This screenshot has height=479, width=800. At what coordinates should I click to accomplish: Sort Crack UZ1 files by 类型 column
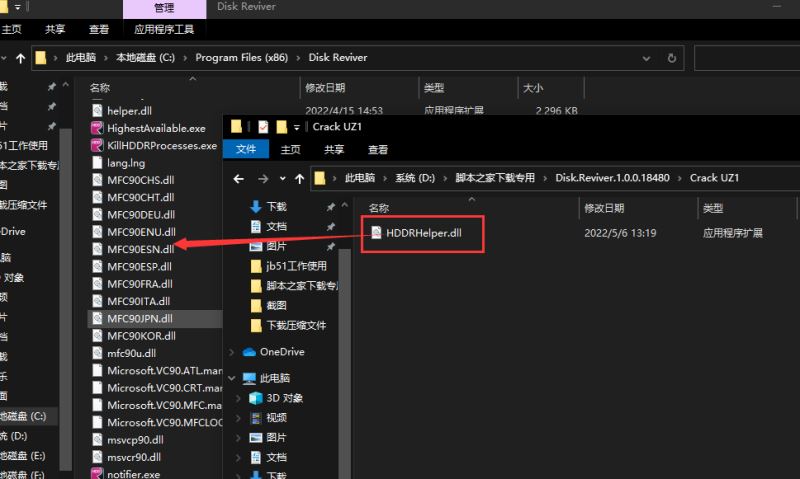(713, 208)
